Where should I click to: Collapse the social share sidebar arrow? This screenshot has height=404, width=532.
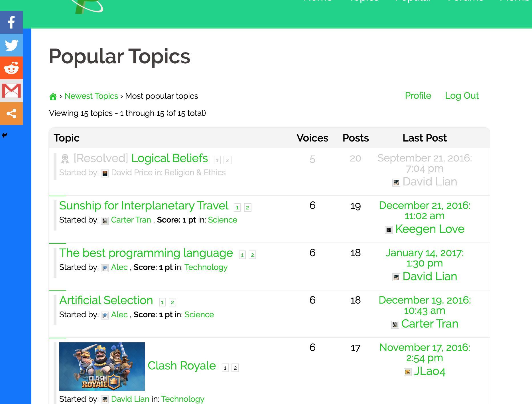(x=5, y=135)
